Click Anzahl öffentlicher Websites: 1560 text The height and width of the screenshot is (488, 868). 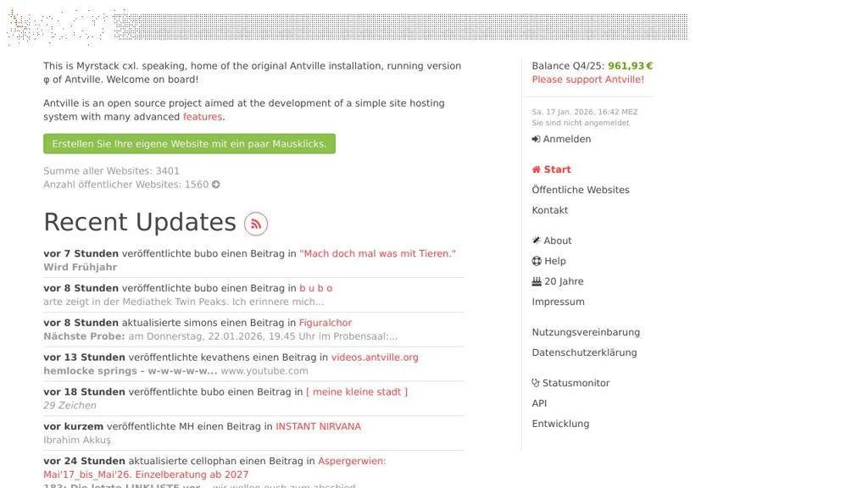point(126,184)
